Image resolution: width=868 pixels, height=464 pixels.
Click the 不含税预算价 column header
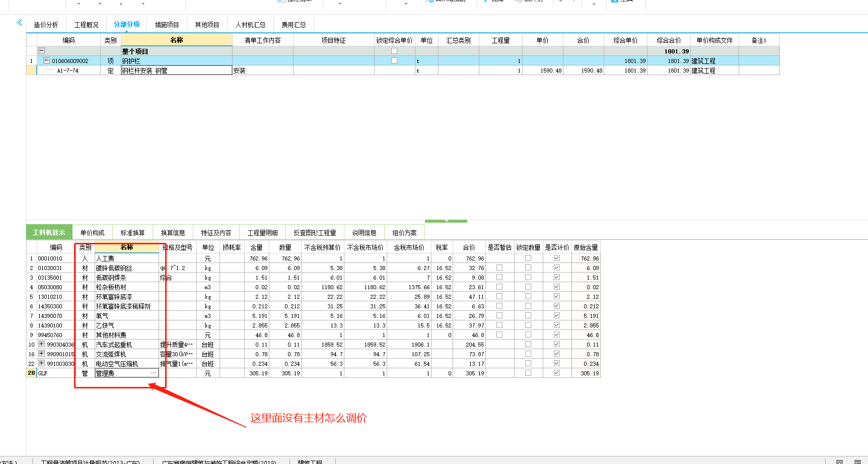[323, 247]
